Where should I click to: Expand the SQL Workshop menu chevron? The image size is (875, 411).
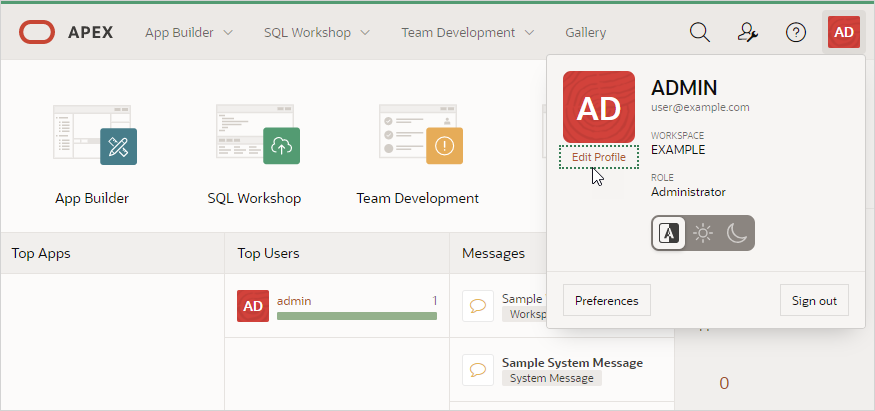click(x=364, y=33)
